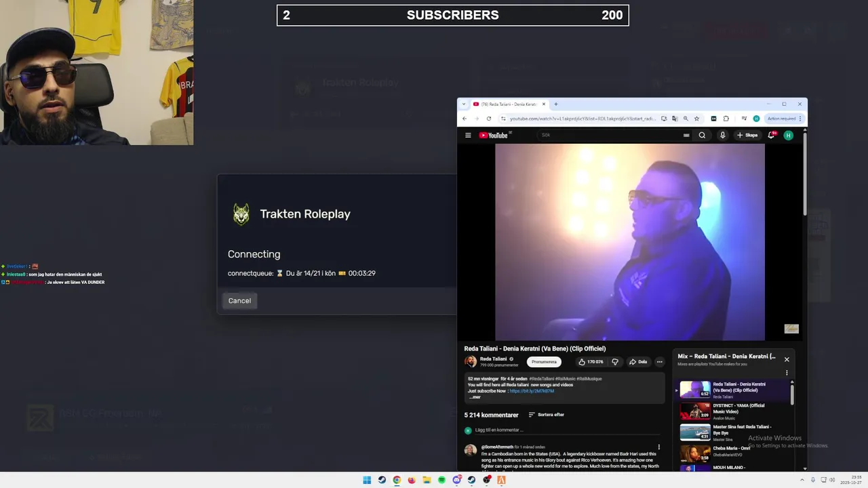Subscribe with the Prenumerera button

coord(544,362)
